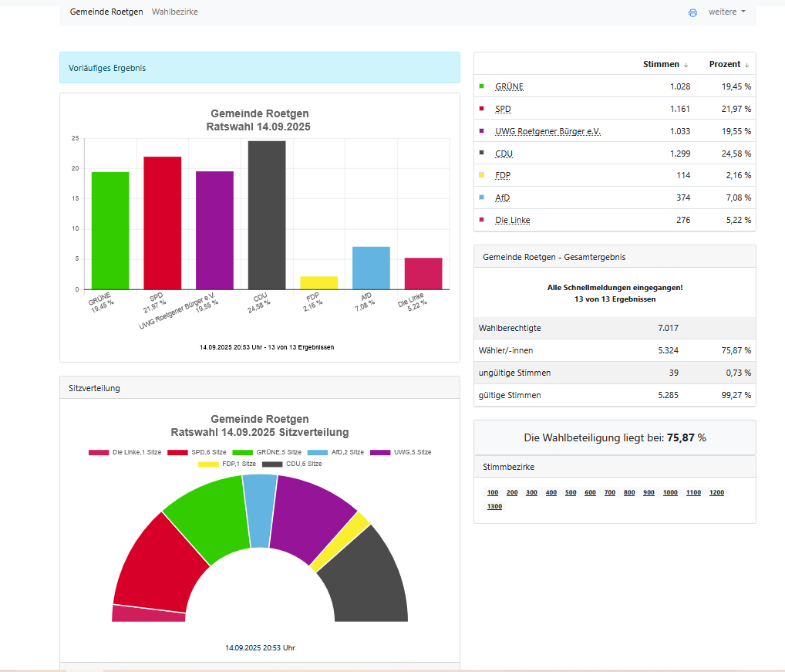This screenshot has height=672, width=785.
Task: Click purple square icon beside UWG row
Action: (482, 131)
